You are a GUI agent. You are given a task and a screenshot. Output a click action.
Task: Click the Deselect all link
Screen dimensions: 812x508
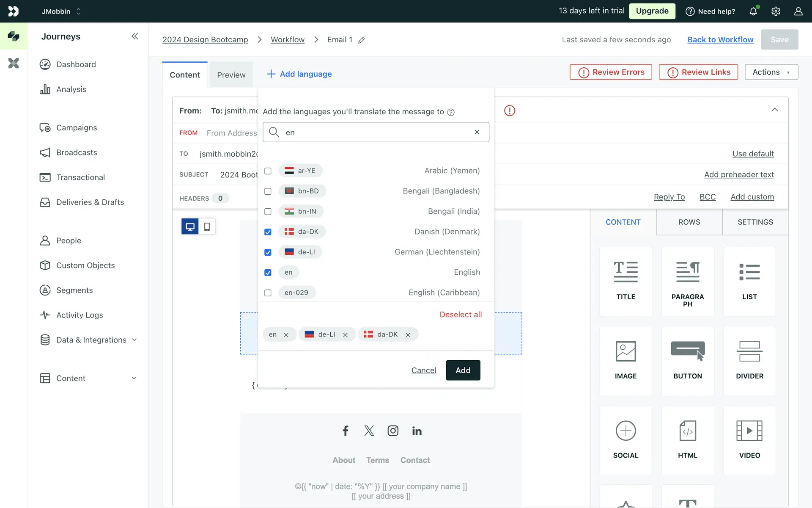coord(461,315)
